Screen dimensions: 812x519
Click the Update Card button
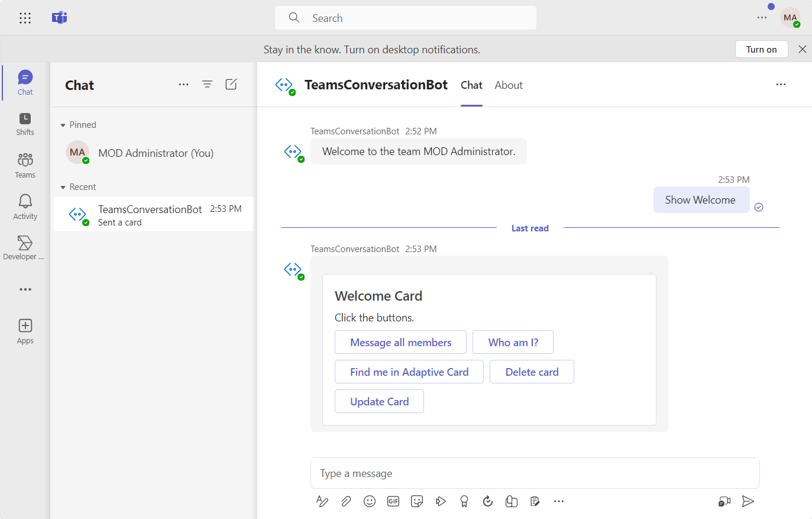[379, 401]
